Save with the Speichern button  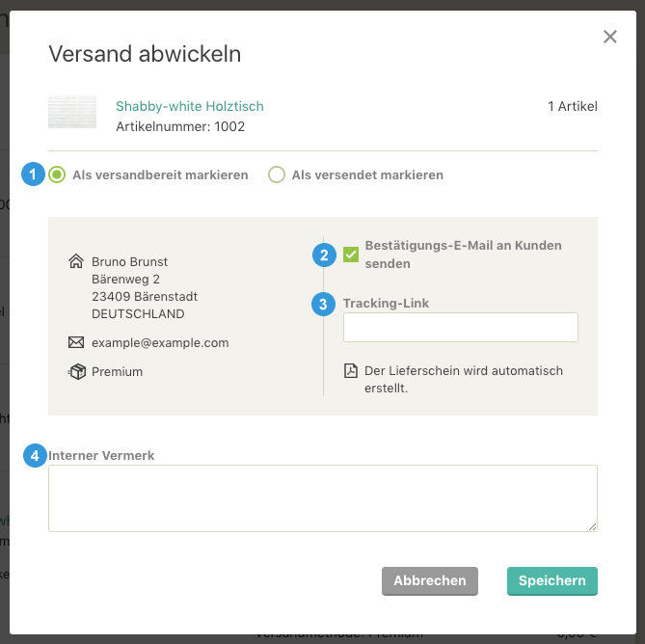552,580
